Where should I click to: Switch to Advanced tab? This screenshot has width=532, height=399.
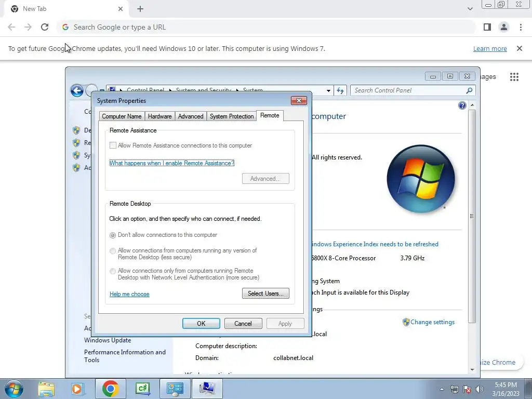(x=191, y=116)
